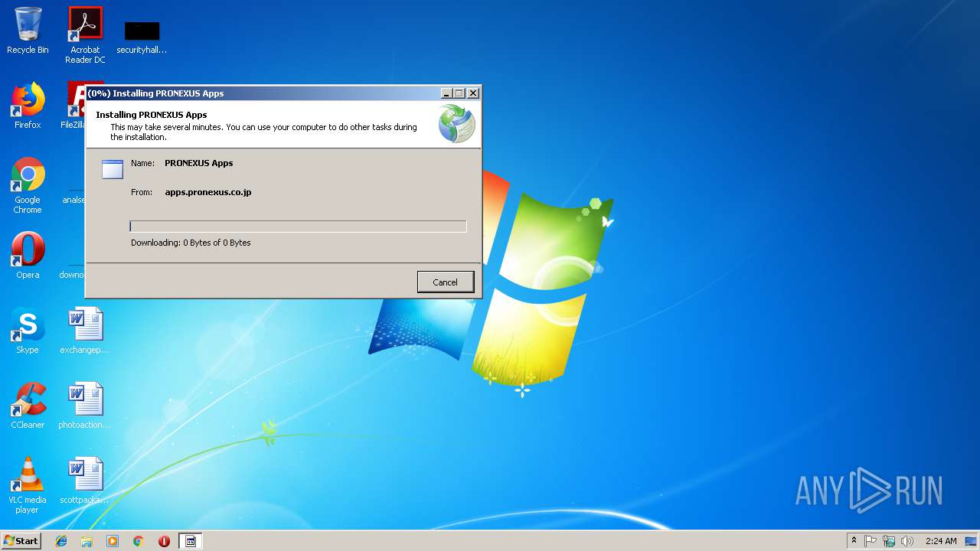The height and width of the screenshot is (551, 980).
Task: Open Windows Media Player from taskbar
Action: (x=113, y=541)
